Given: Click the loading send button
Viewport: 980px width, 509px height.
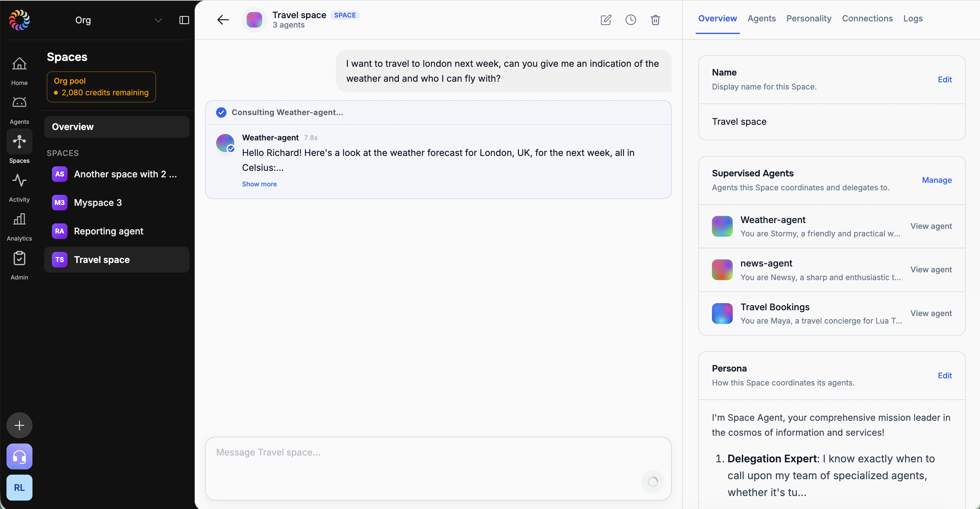Looking at the screenshot, I should coord(653,482).
